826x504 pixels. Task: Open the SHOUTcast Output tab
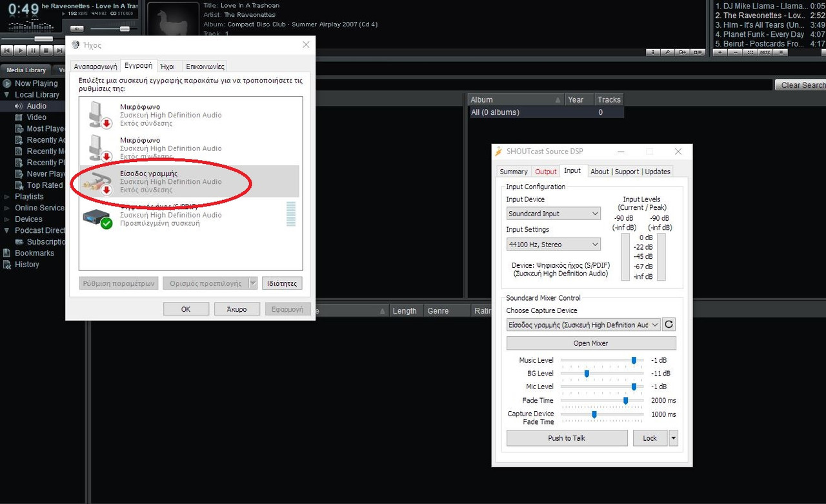(546, 172)
